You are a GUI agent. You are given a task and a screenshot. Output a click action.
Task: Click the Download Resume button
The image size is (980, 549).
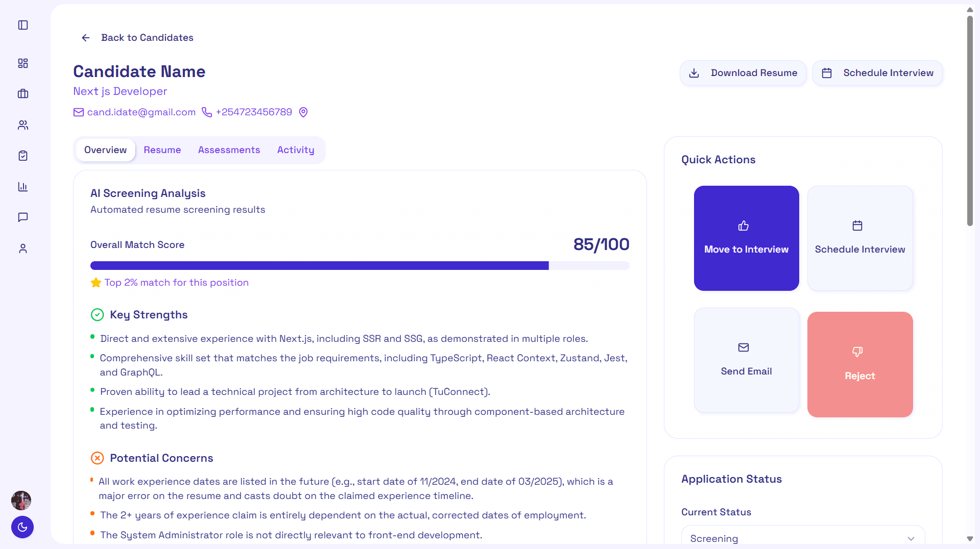743,72
